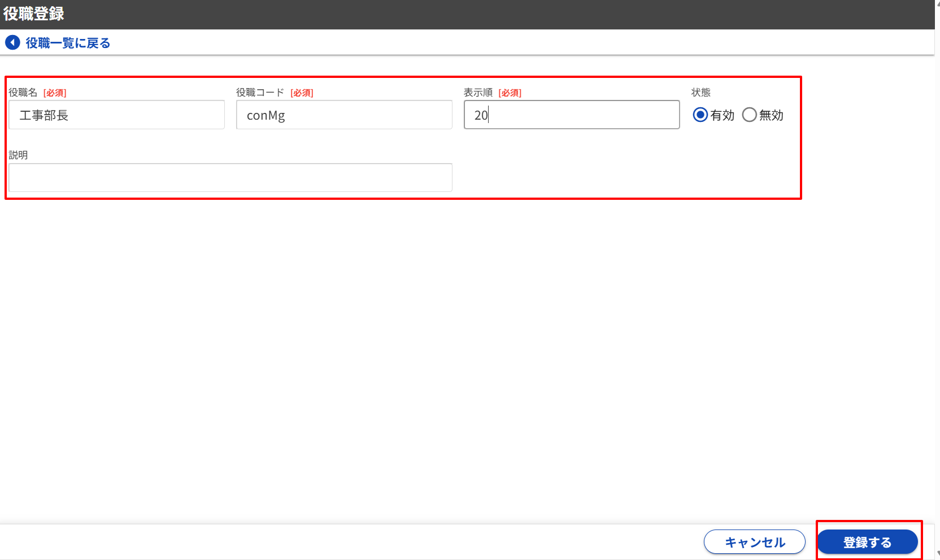Click the 状態 section label

pos(700,93)
